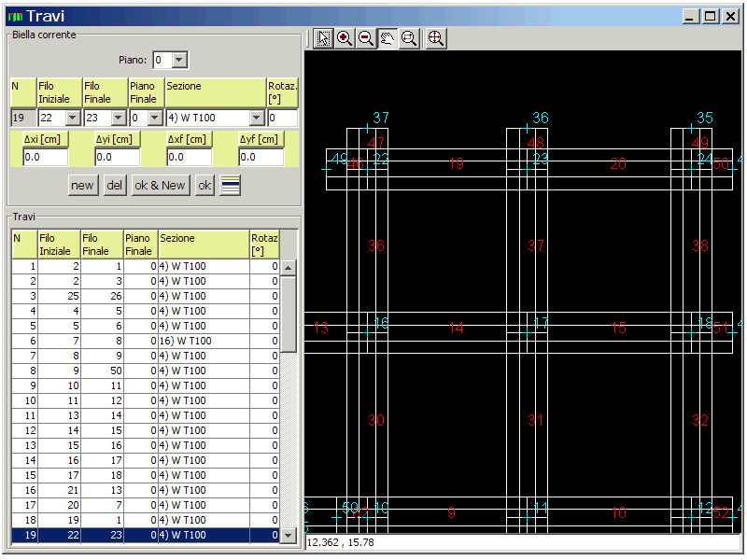Click the Δxi [cm] button

45,139
